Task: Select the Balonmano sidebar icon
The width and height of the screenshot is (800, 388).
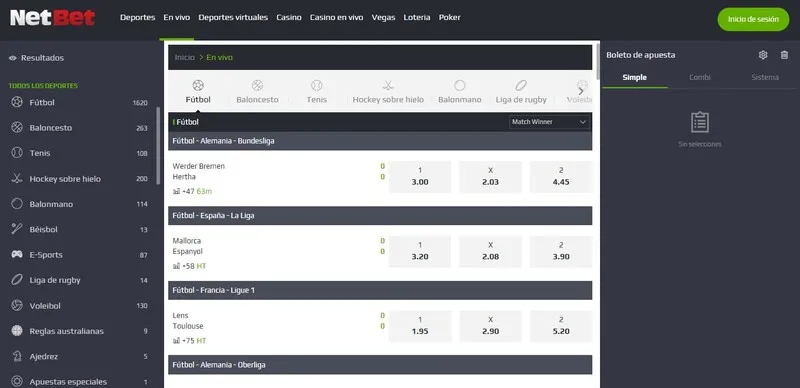Action: click(17, 204)
